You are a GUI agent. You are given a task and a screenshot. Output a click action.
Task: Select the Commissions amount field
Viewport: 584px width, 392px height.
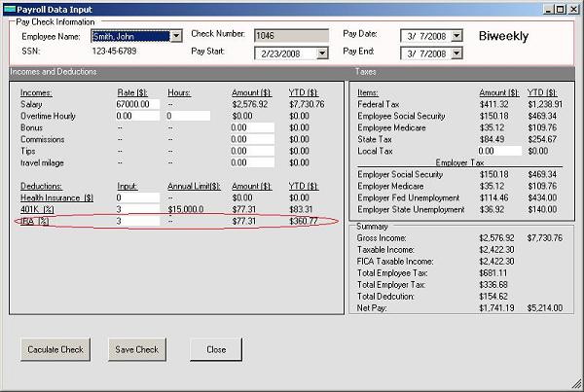(x=252, y=139)
